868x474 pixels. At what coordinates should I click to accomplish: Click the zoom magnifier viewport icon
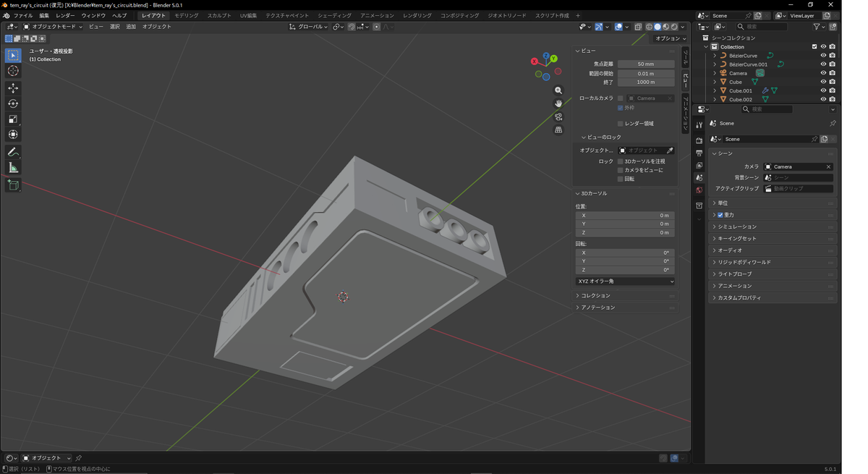click(x=558, y=90)
